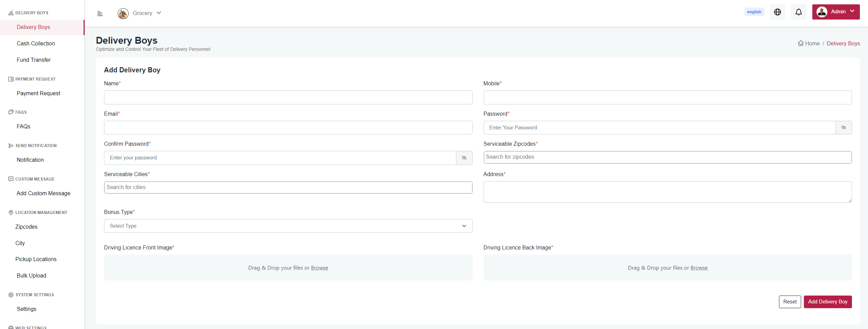The height and width of the screenshot is (329, 868).
Task: Open Cash Collection in the sidebar
Action: 36,43
